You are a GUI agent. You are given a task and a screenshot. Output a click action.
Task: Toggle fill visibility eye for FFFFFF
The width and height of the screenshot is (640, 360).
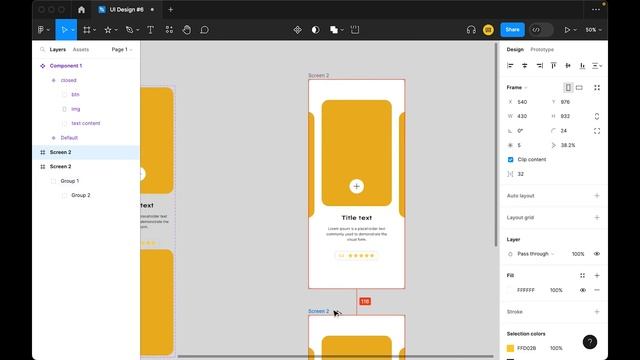(x=582, y=290)
